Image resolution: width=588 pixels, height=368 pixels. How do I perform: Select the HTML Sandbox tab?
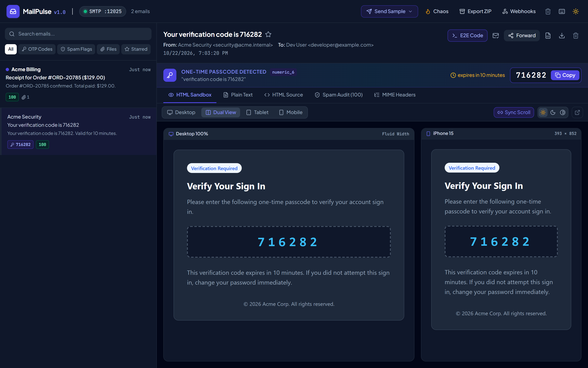coord(190,95)
